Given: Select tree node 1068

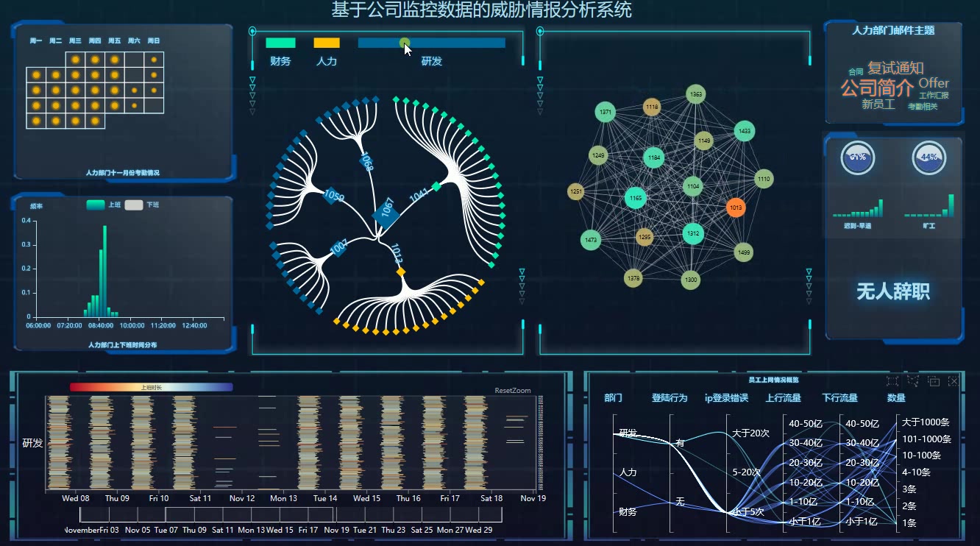Looking at the screenshot, I should point(367,160).
